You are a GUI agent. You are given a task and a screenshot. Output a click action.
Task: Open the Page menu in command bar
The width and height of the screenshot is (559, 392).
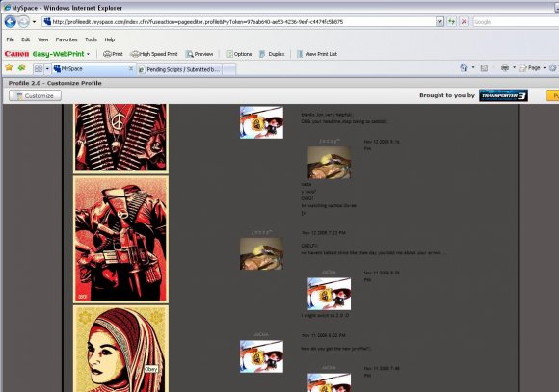pos(533,67)
